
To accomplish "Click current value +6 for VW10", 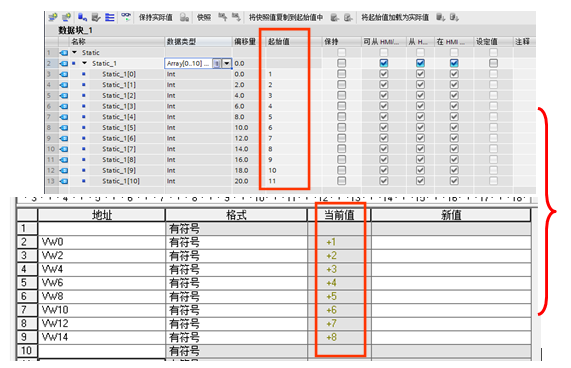I will coord(331,310).
